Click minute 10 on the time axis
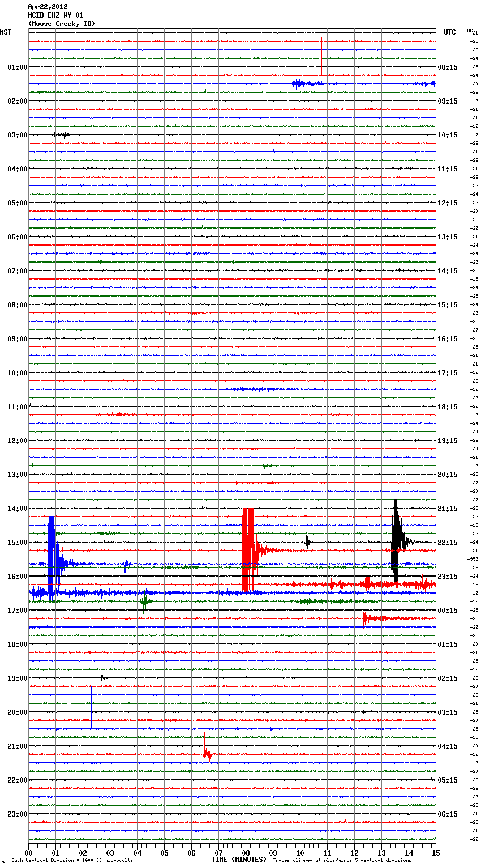Screen dimensions: 481x868 (x=300, y=853)
